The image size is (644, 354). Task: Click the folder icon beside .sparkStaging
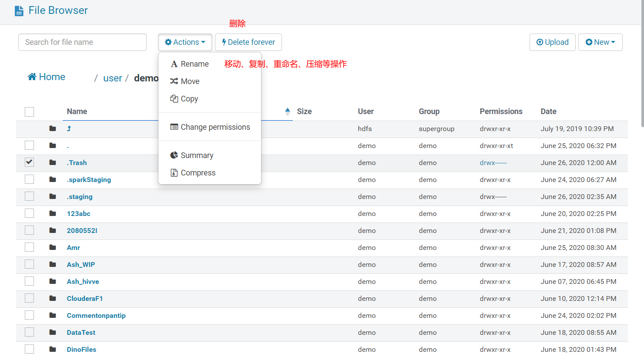coord(53,179)
